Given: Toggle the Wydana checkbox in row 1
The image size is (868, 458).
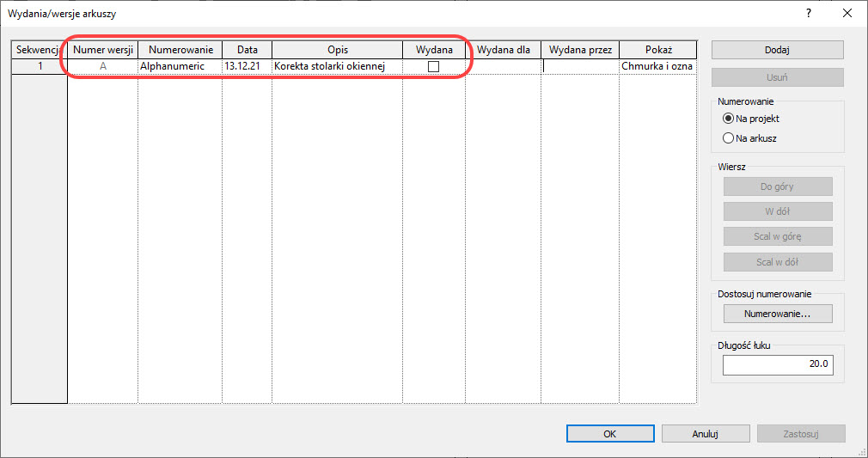Looking at the screenshot, I should point(433,66).
